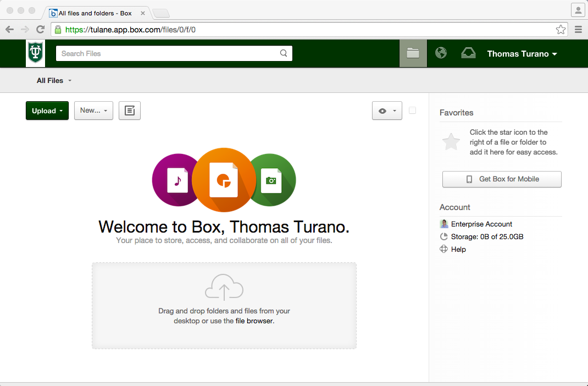Open the eye view options dropdown
The width and height of the screenshot is (588, 386).
(x=387, y=111)
